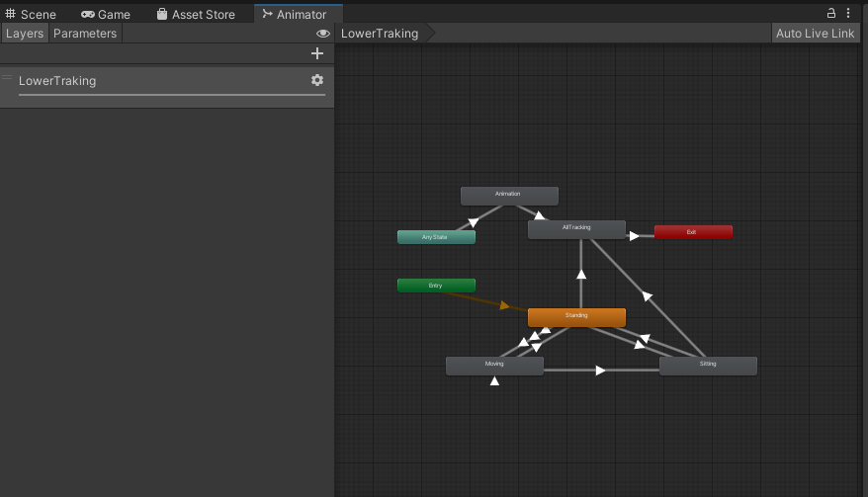Switch to the Game tab
Image resolution: width=868 pixels, height=497 pixels.
pyautogui.click(x=106, y=14)
